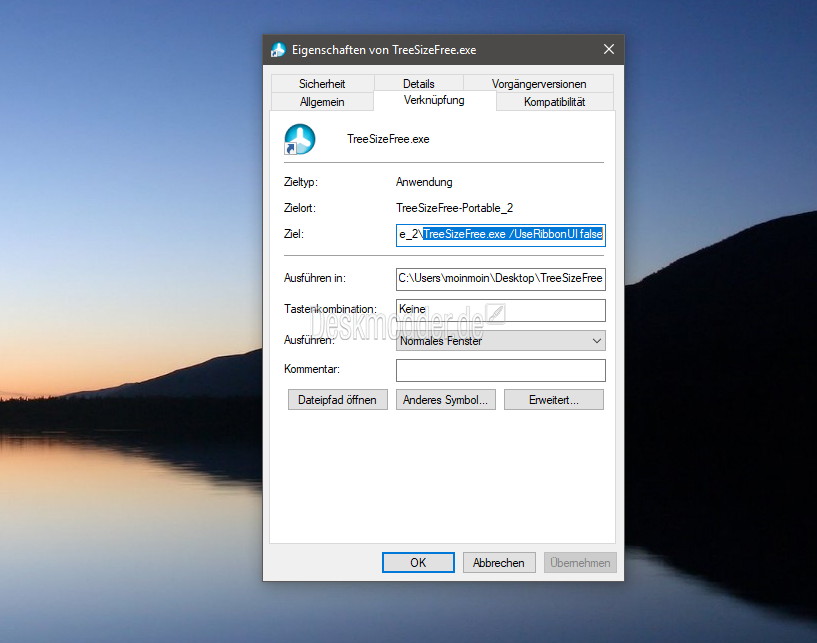Open the Details tab
The image size is (817, 643).
[x=418, y=83]
